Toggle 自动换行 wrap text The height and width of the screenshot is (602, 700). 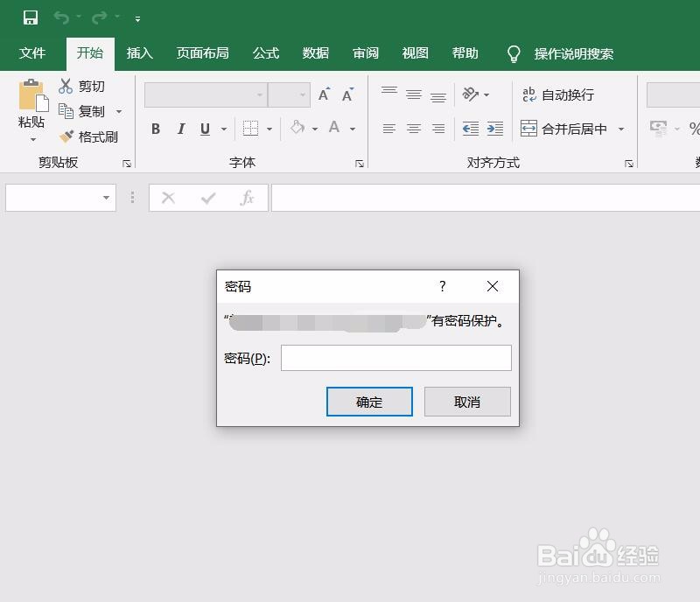(x=558, y=94)
